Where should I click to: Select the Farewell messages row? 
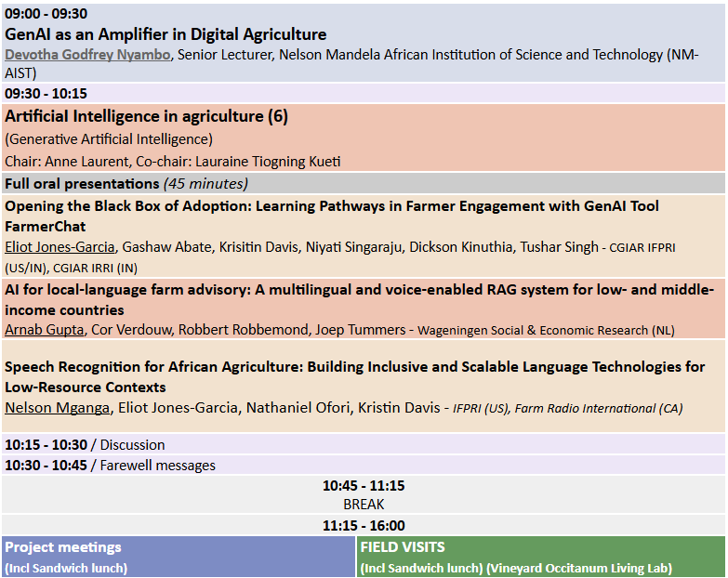point(110,466)
